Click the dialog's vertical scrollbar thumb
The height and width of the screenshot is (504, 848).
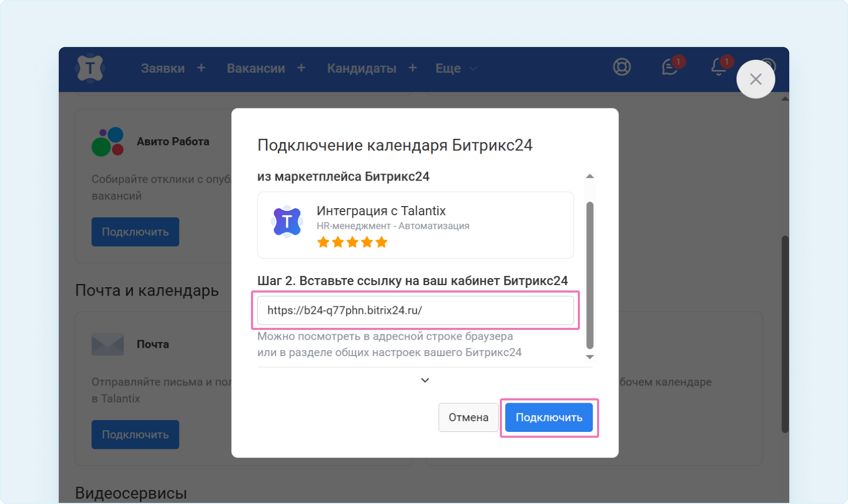[x=590, y=275]
